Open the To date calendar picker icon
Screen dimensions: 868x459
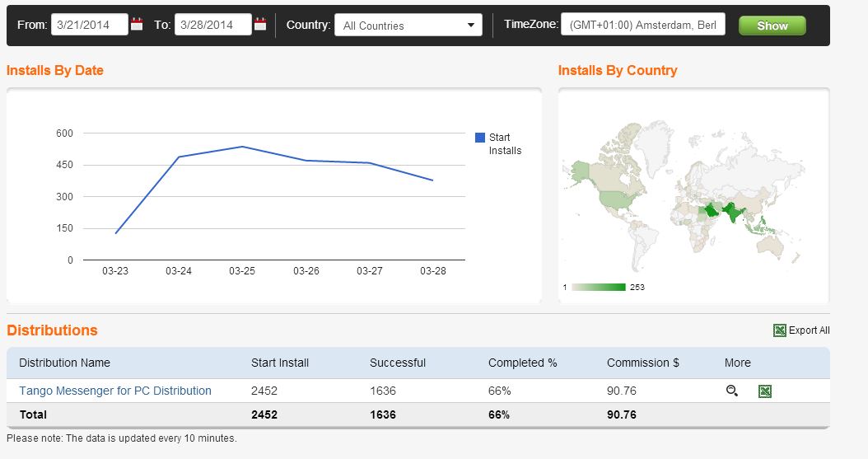tap(260, 24)
